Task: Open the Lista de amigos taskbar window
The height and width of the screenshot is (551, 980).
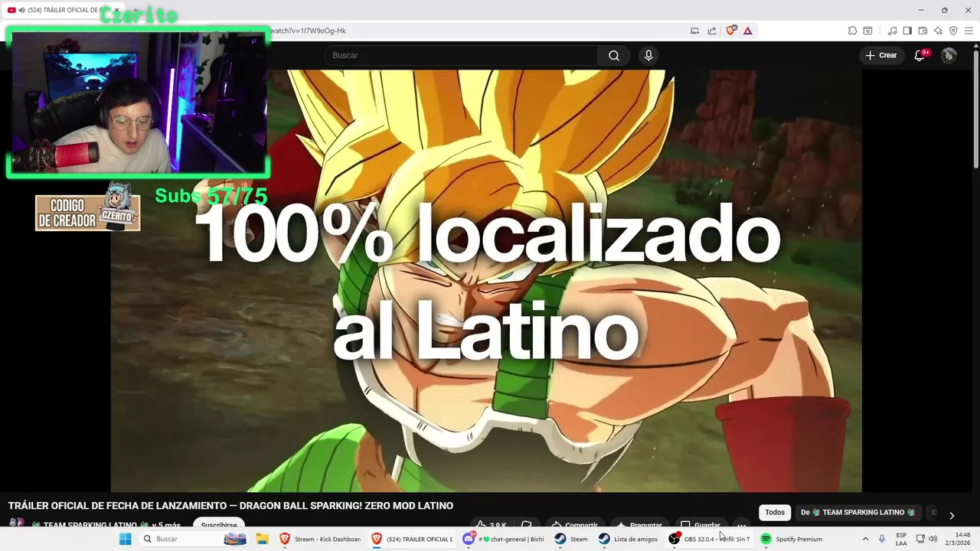Action: 628,539
